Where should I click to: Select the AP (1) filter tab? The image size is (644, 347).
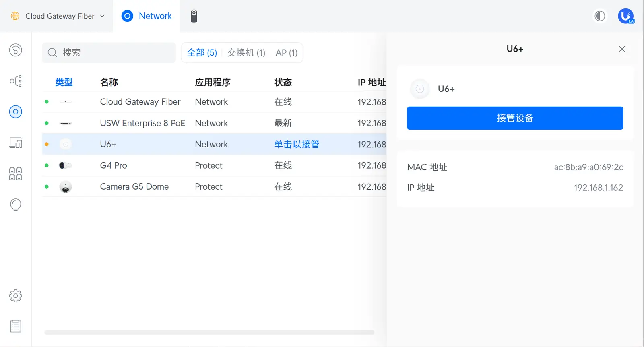287,53
